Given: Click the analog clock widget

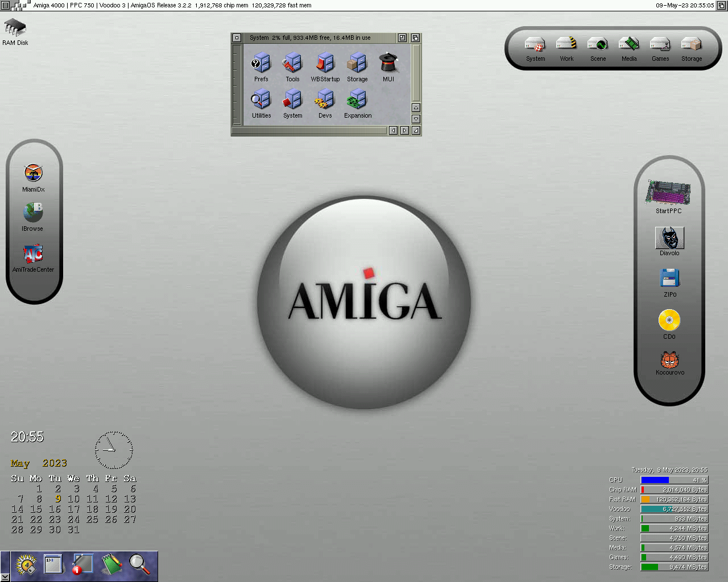Looking at the screenshot, I should click(114, 450).
